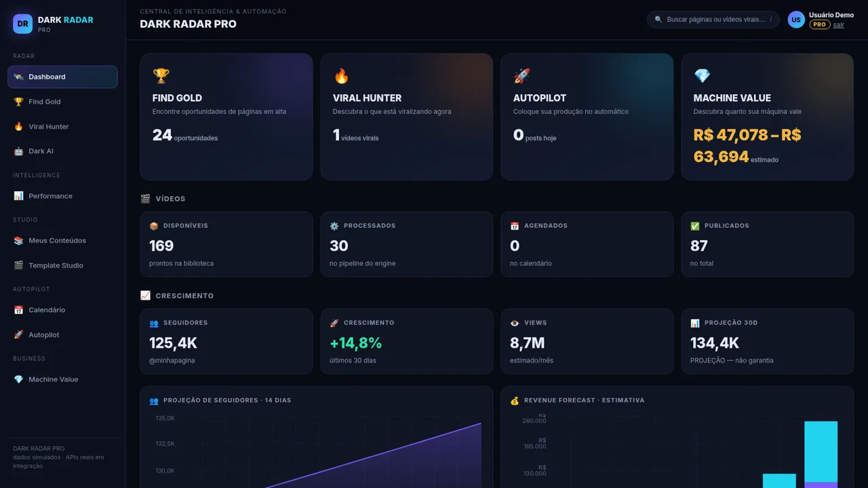Screen dimensions: 868x488
Task: Open the FIND GOLD card title
Action: tap(177, 98)
